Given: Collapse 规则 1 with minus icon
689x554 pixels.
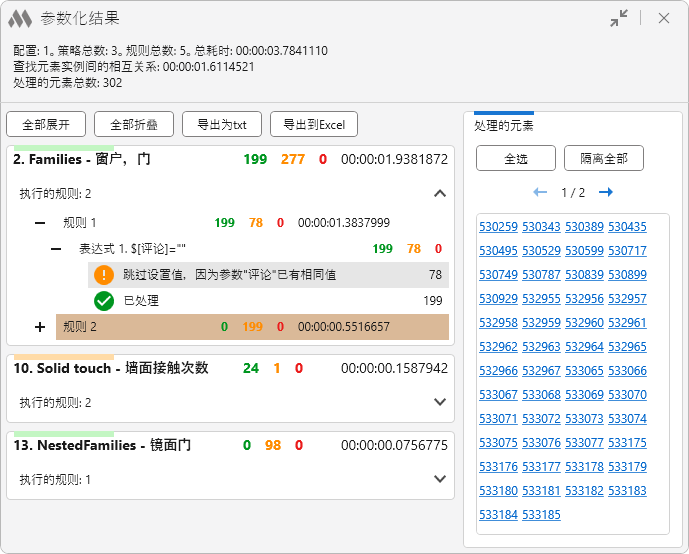Looking at the screenshot, I should pos(40,223).
